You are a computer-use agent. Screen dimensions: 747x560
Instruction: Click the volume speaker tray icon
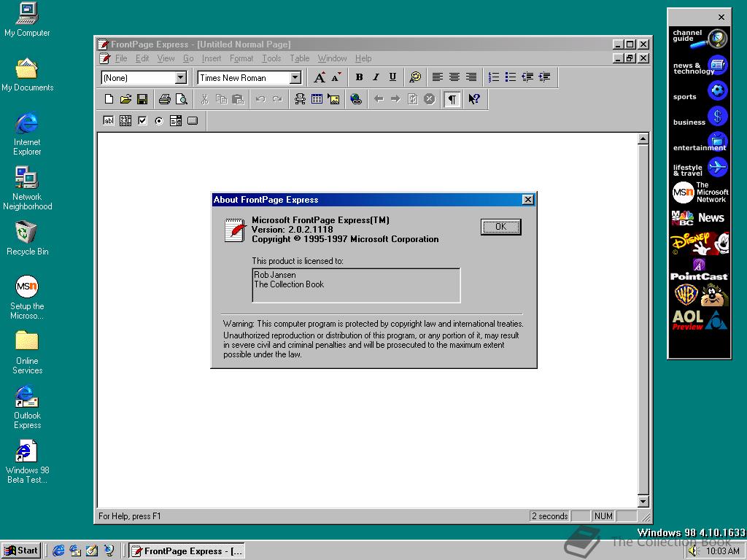point(693,551)
